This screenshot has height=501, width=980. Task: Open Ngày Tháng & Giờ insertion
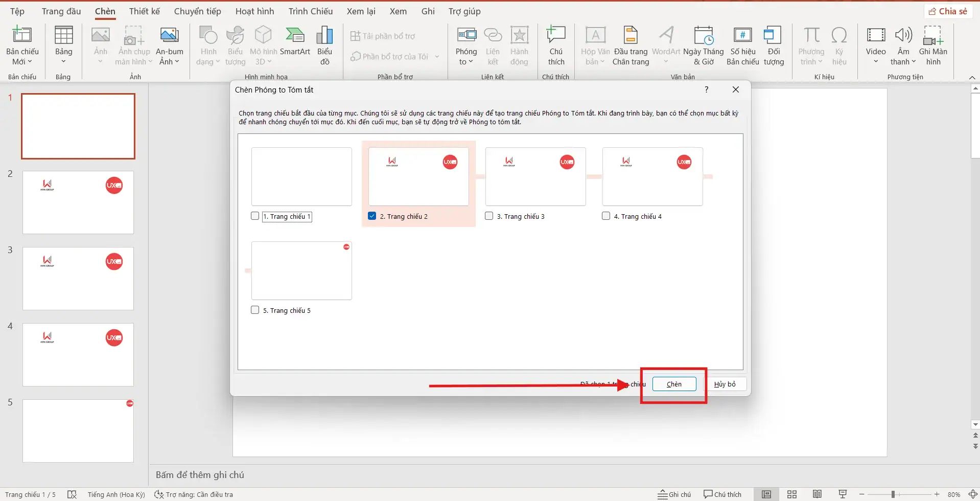click(704, 45)
